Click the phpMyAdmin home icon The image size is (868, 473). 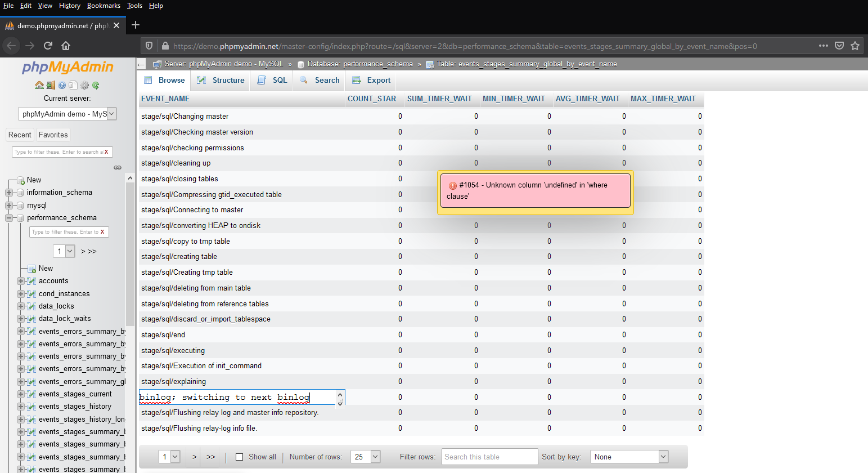[x=39, y=85]
